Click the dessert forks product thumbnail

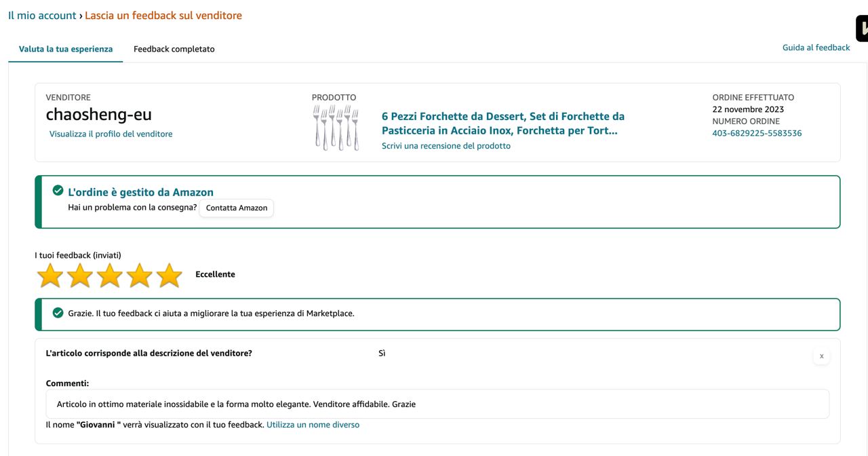pyautogui.click(x=336, y=127)
